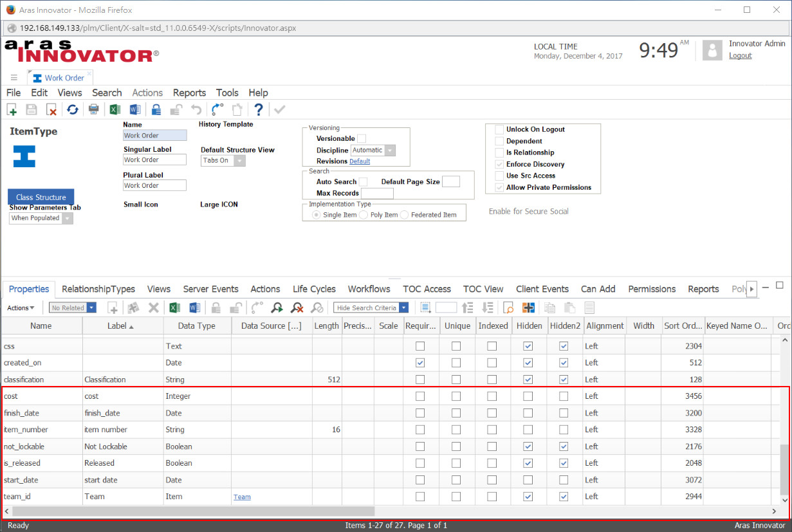The height and width of the screenshot is (532, 792).
Task: Click the Revisions Default link
Action: tap(360, 161)
